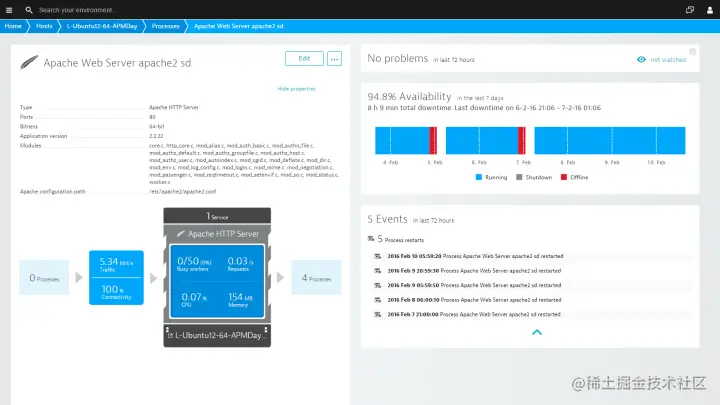Click the Apache feather icon beside title
720x405 pixels.
[29, 62]
